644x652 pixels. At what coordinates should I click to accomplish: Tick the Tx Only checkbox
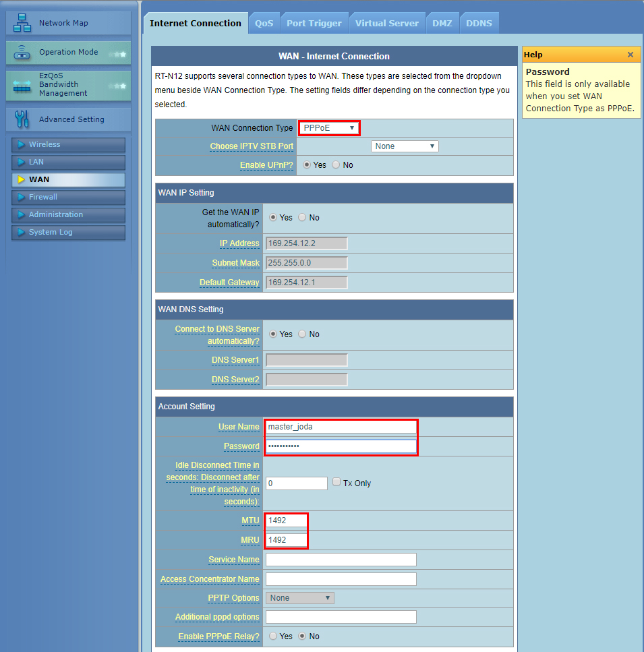(x=336, y=481)
